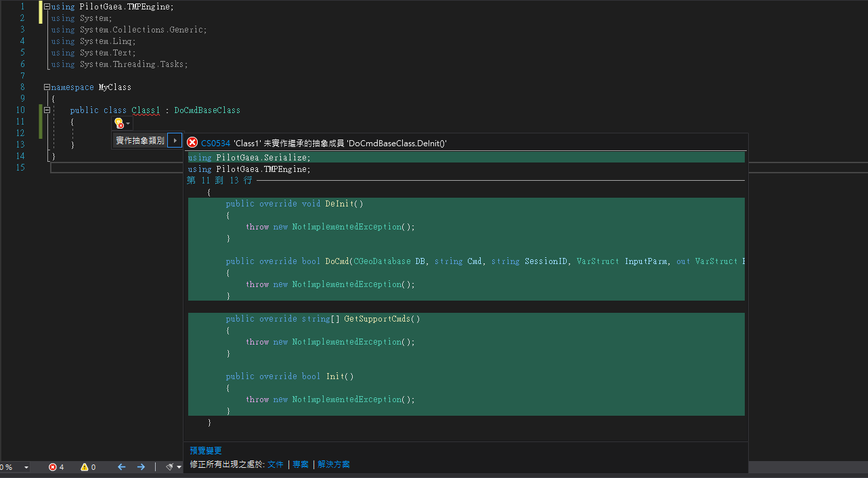Click the 專案 fix scope link
Viewport: 868px width, 478px height.
pyautogui.click(x=301, y=464)
